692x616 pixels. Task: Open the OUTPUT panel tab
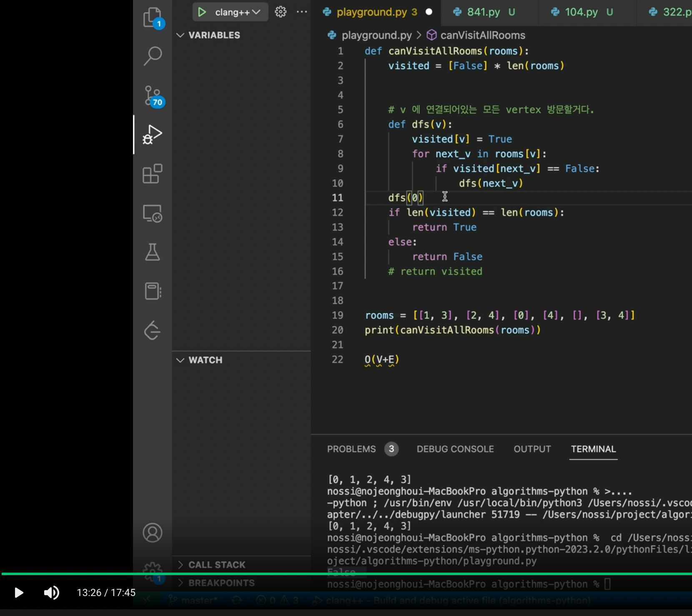click(x=532, y=449)
